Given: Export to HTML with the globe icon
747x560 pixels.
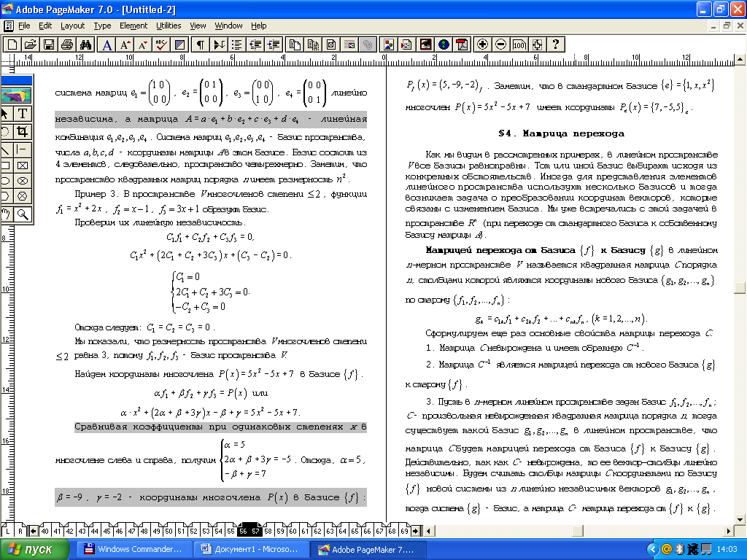Looking at the screenshot, I should (444, 44).
